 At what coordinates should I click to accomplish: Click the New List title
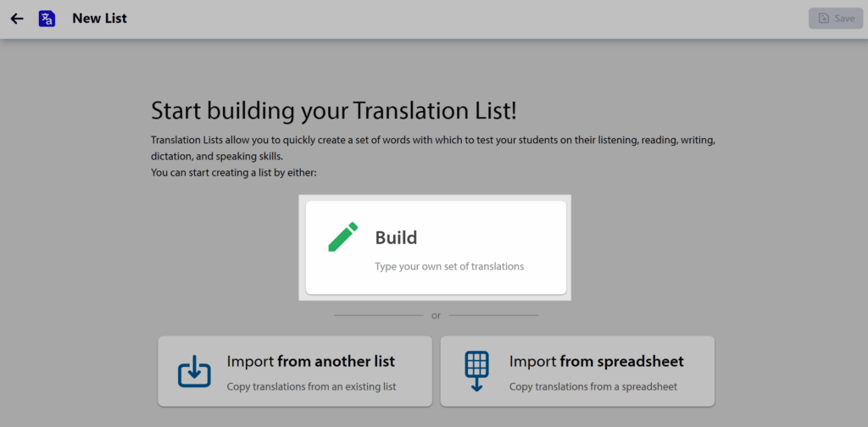pyautogui.click(x=100, y=19)
